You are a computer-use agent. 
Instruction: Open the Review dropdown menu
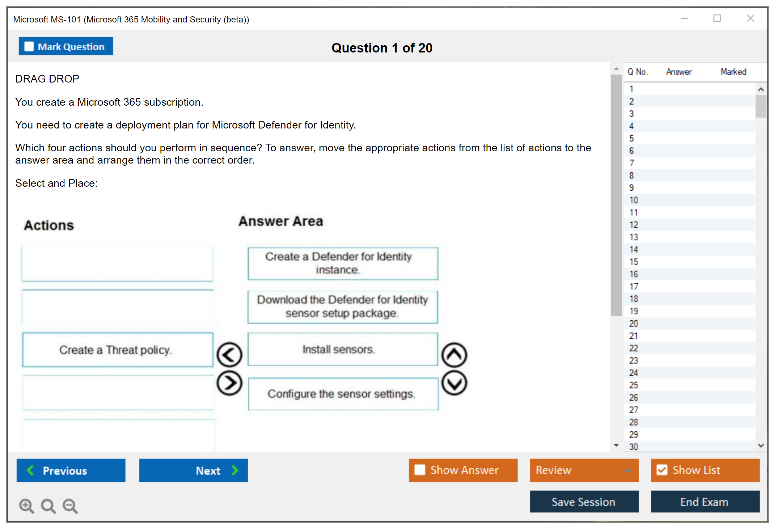click(x=584, y=470)
